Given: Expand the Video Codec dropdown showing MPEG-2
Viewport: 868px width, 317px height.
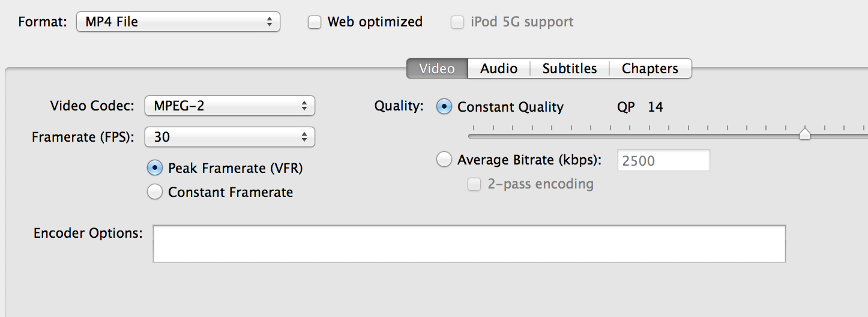Looking at the screenshot, I should tap(230, 106).
